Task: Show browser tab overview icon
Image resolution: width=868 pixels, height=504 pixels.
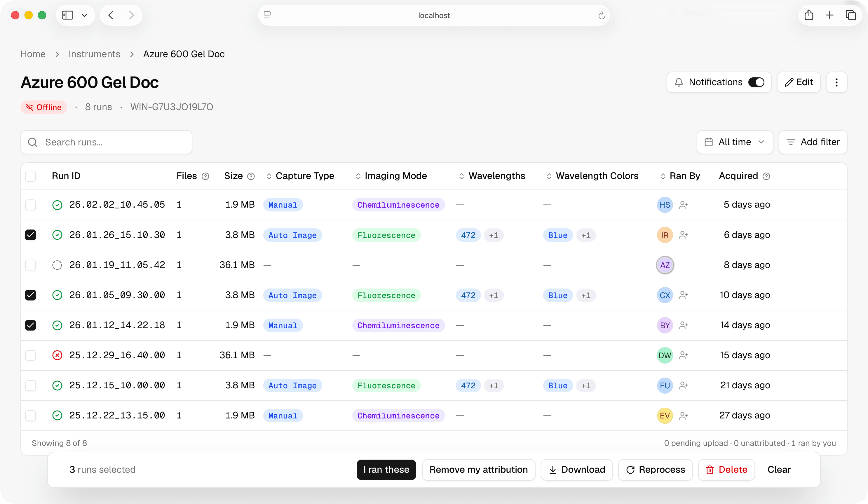Action: click(850, 15)
